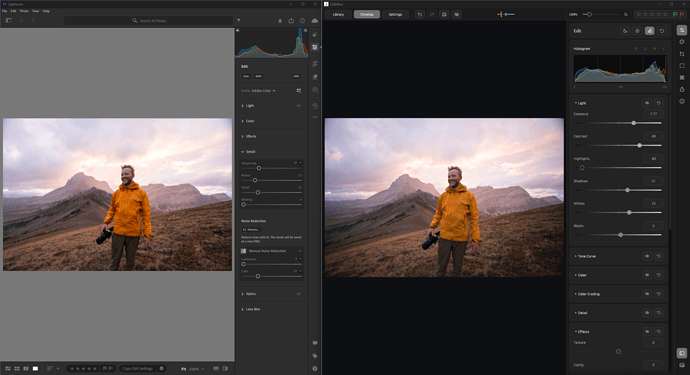Expand the Optics section in Lightroom

[249, 294]
